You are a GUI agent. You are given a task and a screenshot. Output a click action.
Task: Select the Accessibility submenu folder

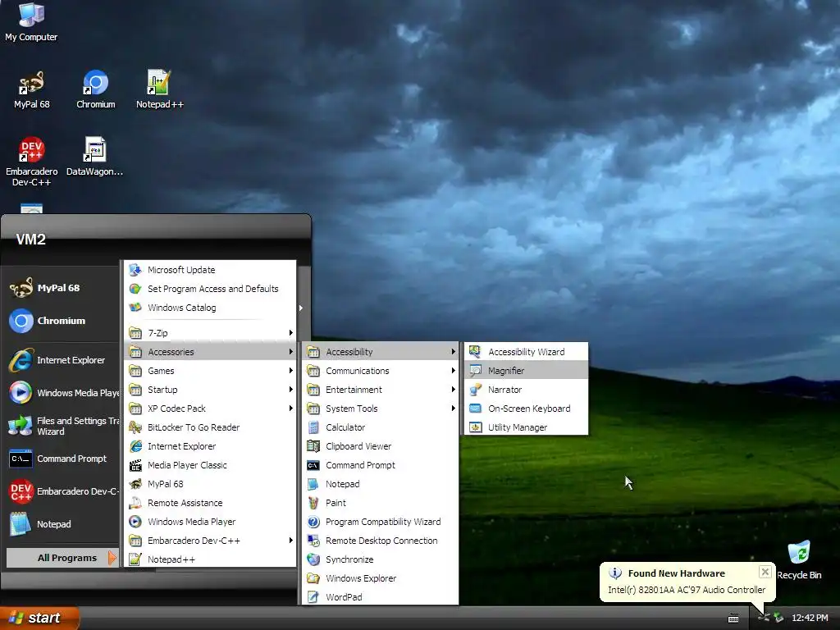[x=381, y=352]
